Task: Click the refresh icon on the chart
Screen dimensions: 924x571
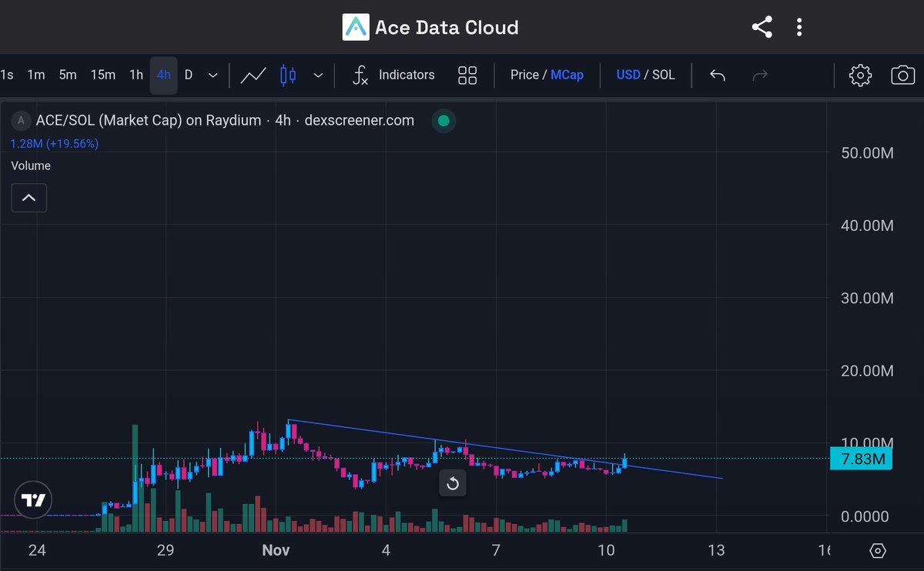Action: [453, 483]
